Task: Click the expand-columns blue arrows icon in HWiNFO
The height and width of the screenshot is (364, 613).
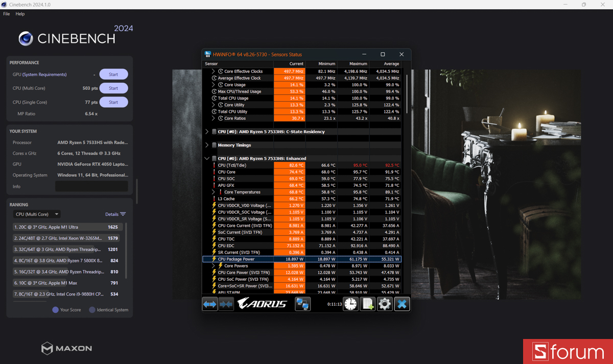Action: [x=209, y=304]
